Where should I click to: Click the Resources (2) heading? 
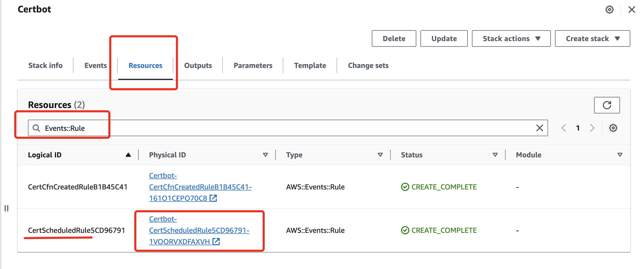click(x=56, y=105)
